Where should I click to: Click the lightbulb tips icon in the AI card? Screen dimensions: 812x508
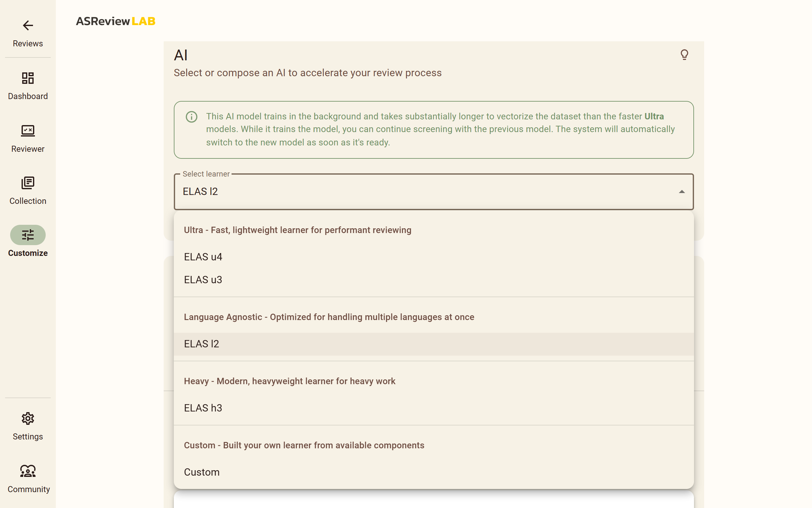point(684,54)
